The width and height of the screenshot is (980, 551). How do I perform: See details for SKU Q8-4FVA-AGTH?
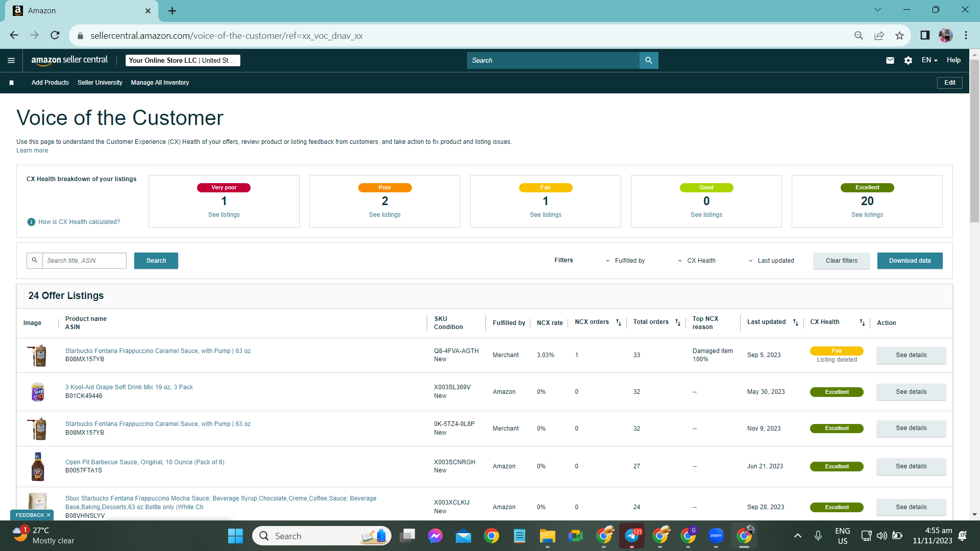click(x=911, y=355)
